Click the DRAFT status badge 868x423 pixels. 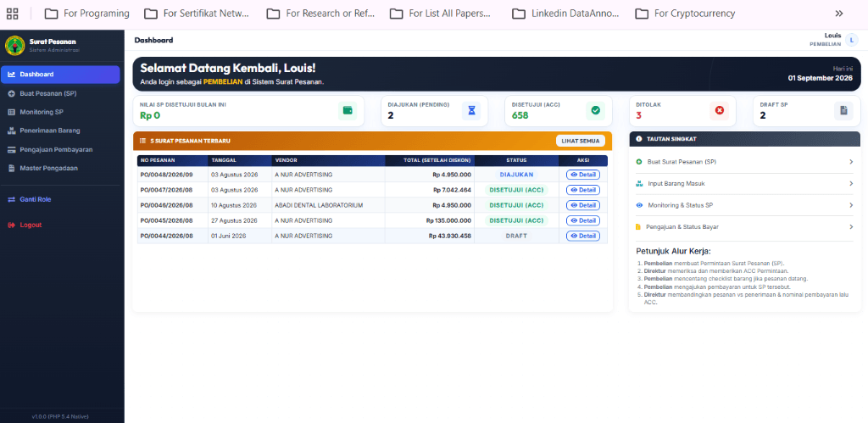(x=516, y=236)
